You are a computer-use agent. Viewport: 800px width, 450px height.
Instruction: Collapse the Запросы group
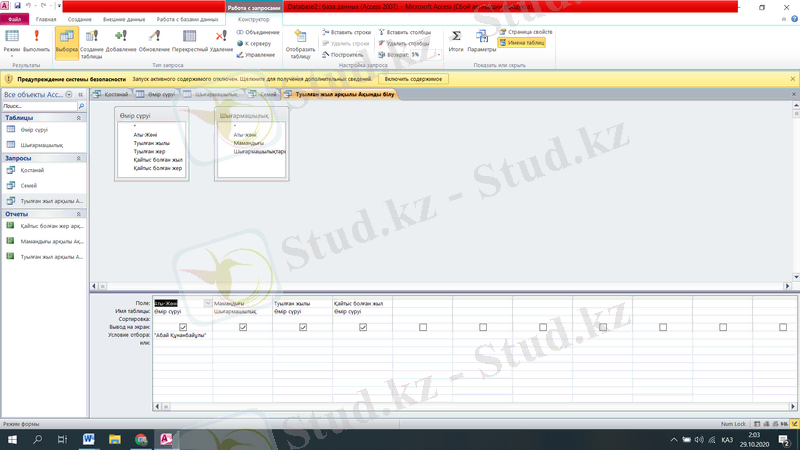[79, 159]
